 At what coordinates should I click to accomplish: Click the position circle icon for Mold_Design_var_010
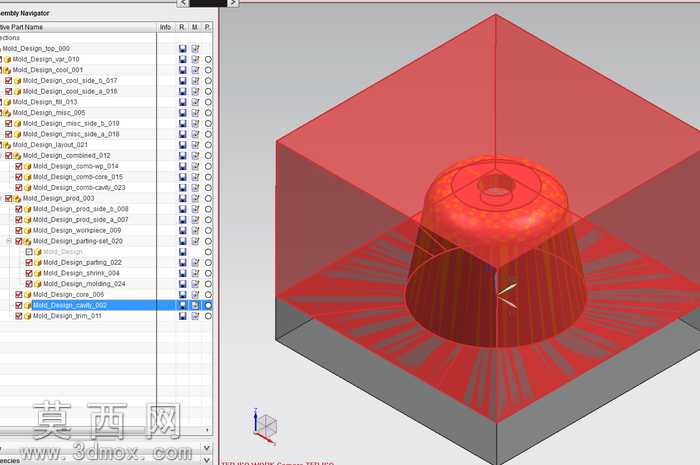click(x=208, y=59)
